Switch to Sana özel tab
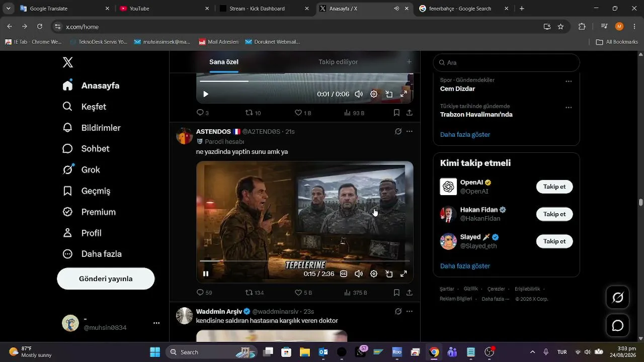The width and height of the screenshot is (644, 362). [x=224, y=62]
